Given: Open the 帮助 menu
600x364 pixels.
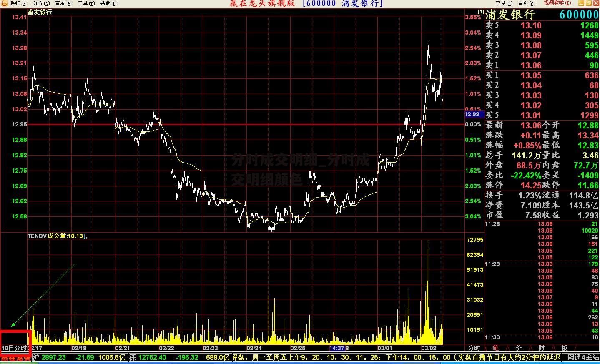Looking at the screenshot, I should point(108,3).
